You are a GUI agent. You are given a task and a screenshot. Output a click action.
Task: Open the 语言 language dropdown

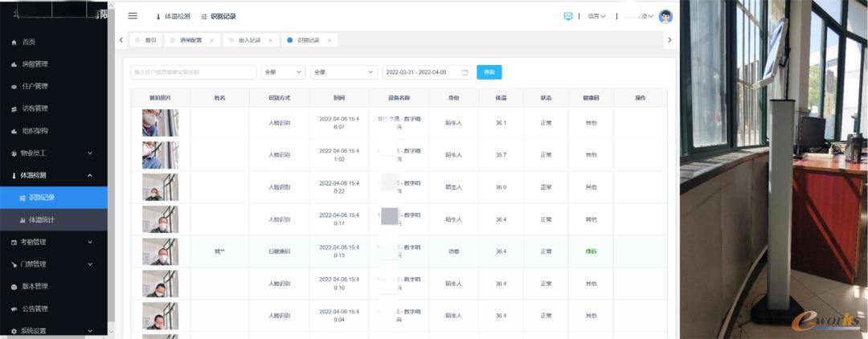pyautogui.click(x=596, y=16)
